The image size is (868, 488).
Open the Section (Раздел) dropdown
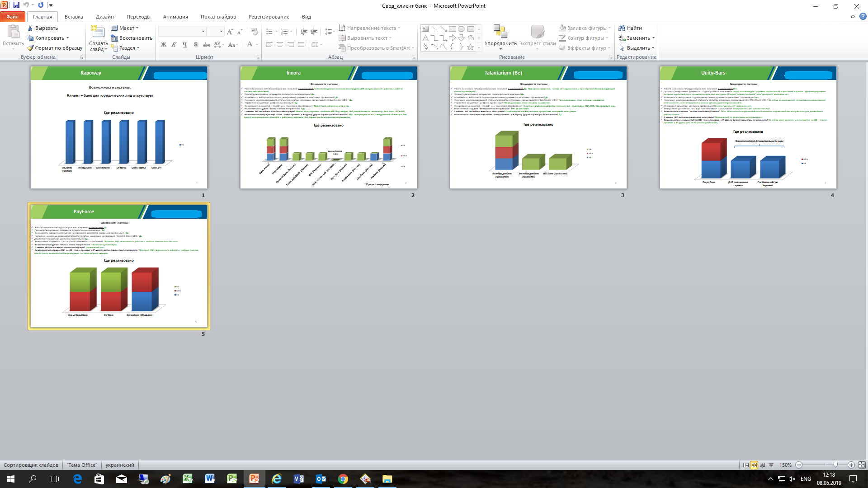tap(125, 48)
